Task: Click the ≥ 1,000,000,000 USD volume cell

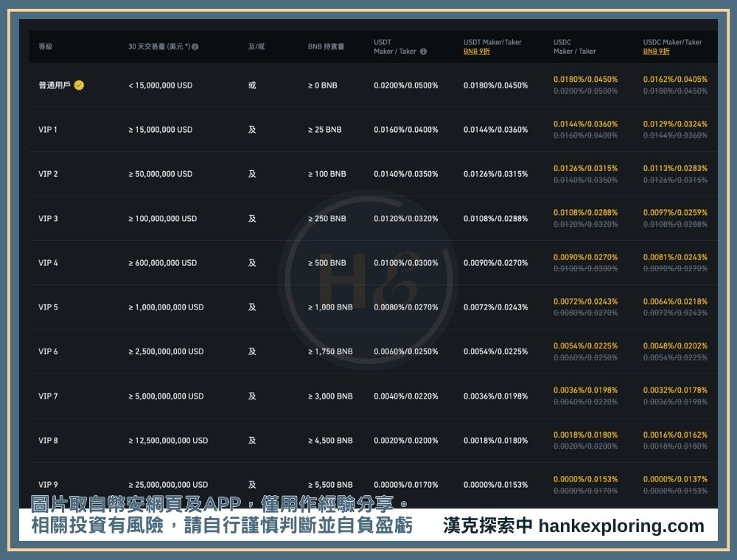Action: tap(166, 307)
